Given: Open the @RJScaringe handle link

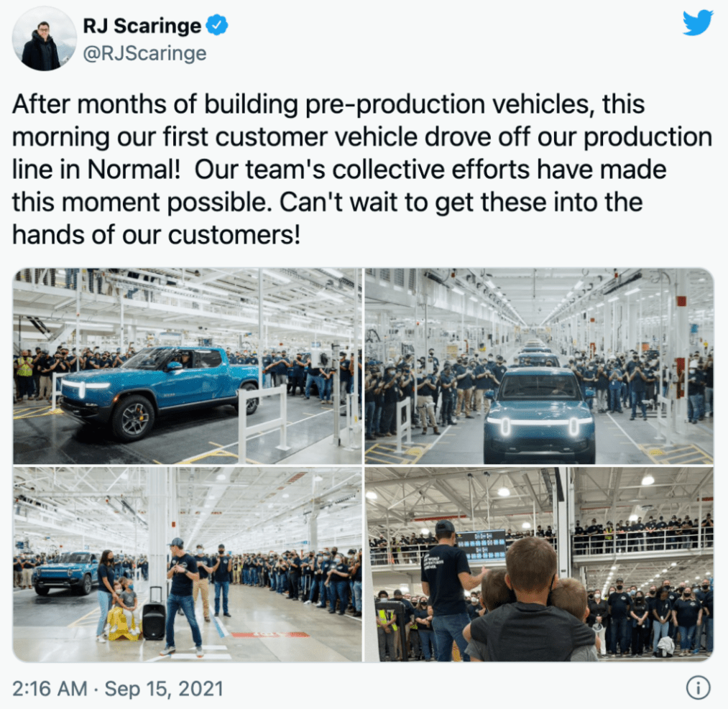Looking at the screenshot, I should 144,53.
